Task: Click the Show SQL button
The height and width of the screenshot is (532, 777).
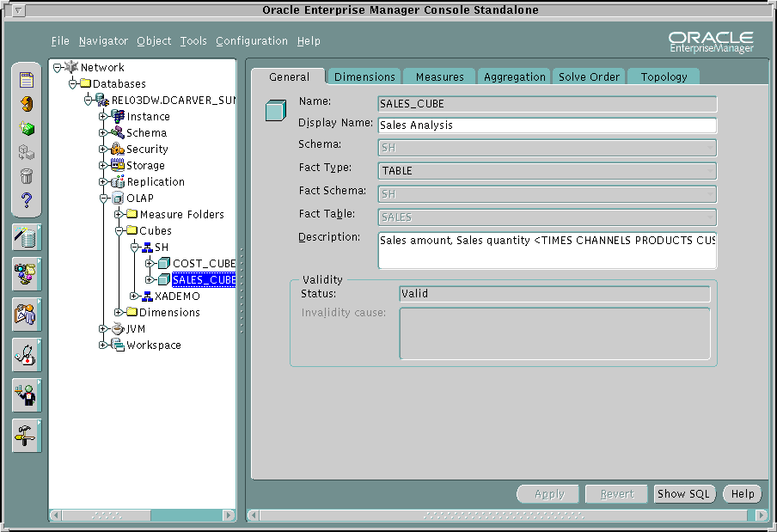Action: point(683,494)
